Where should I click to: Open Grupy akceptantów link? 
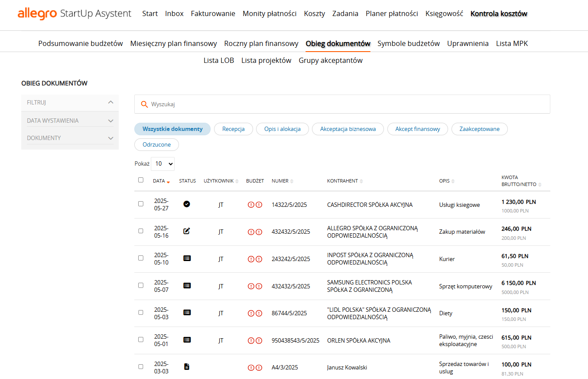pyautogui.click(x=331, y=60)
